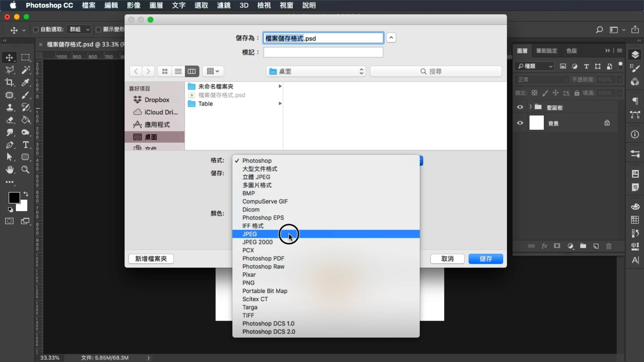The width and height of the screenshot is (644, 362).
Task: Click the Share icon in options bar
Action: pyautogui.click(x=635, y=29)
